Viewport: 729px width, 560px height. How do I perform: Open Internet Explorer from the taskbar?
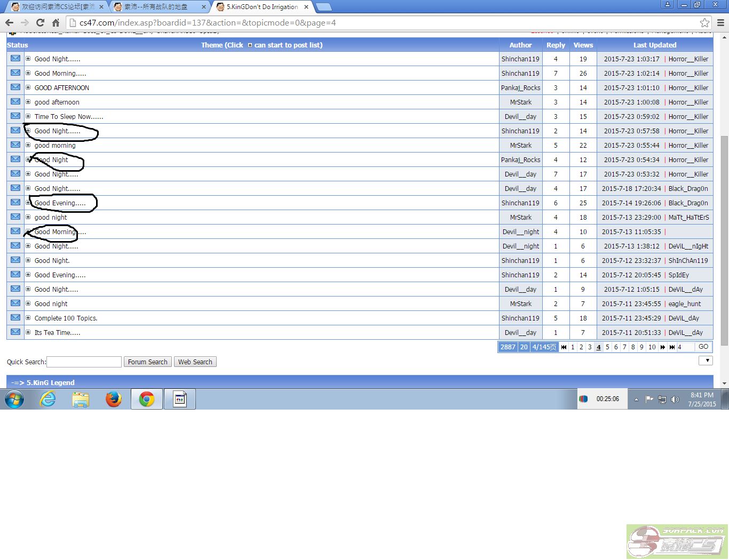tap(48, 399)
